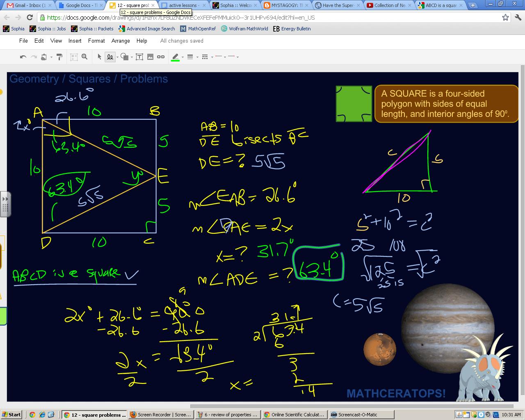
Task: Expand the shape tool dropdown arrow
Action: coord(132,57)
